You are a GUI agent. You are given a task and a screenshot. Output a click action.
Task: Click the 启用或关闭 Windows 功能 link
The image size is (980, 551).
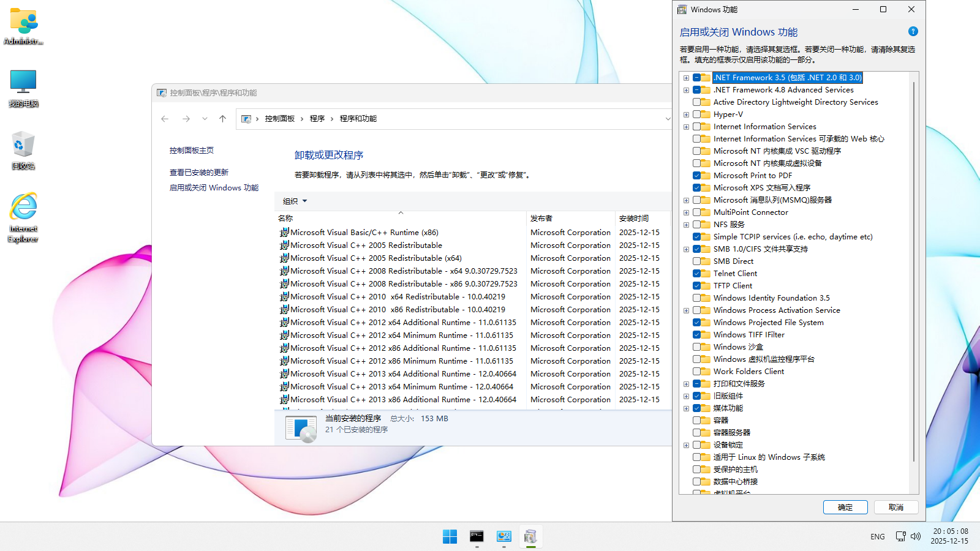pyautogui.click(x=214, y=188)
